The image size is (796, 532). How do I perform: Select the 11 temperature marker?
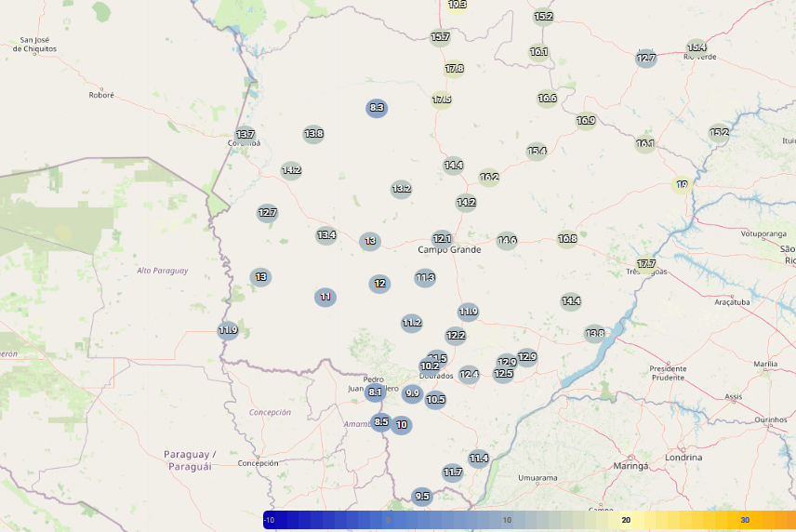click(x=325, y=297)
